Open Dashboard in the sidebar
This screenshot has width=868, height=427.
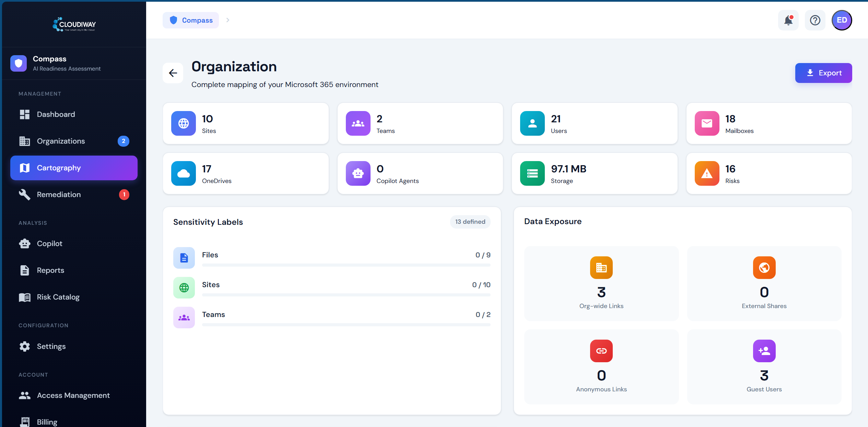pyautogui.click(x=74, y=114)
